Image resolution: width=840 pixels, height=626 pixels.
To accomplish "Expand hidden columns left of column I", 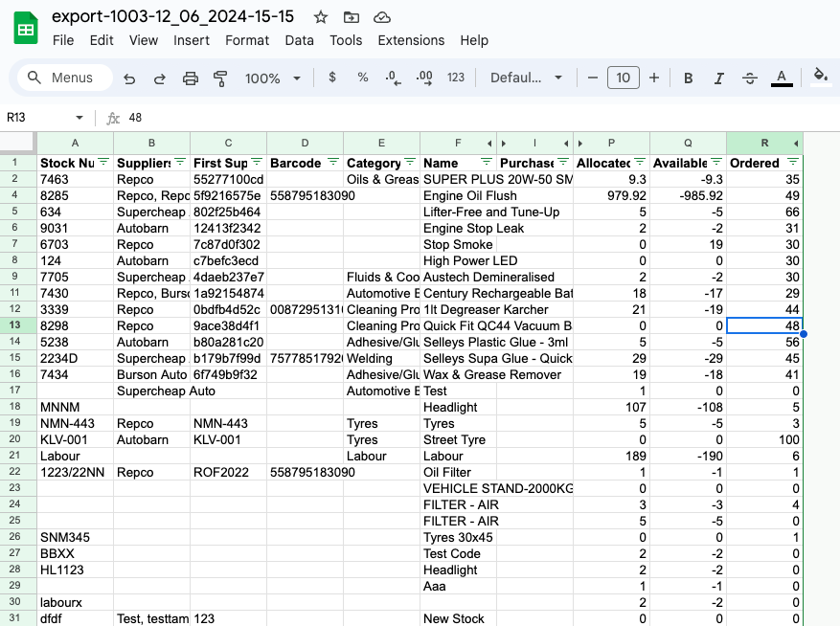I will 504,144.
